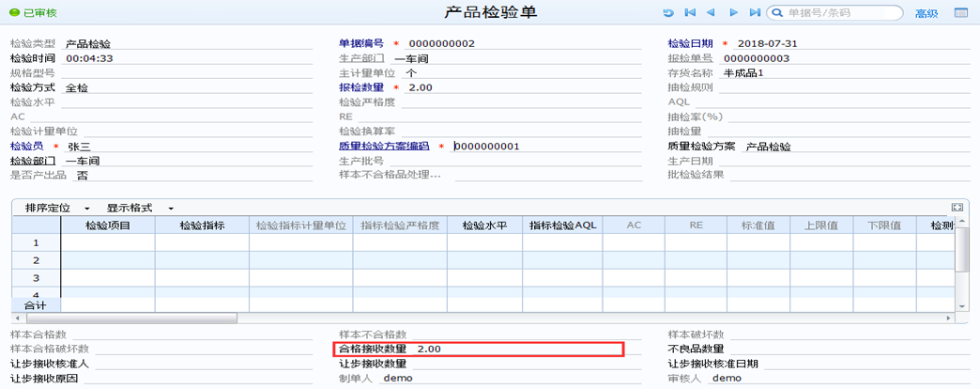Click the 生产部门 value 一车间
The image size is (980, 389).
point(411,58)
